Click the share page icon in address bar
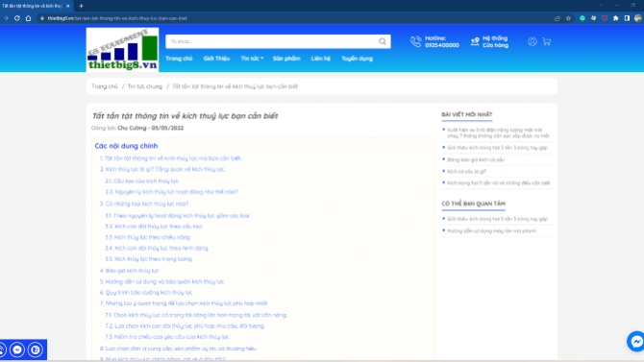644x362 pixels. pos(557,18)
